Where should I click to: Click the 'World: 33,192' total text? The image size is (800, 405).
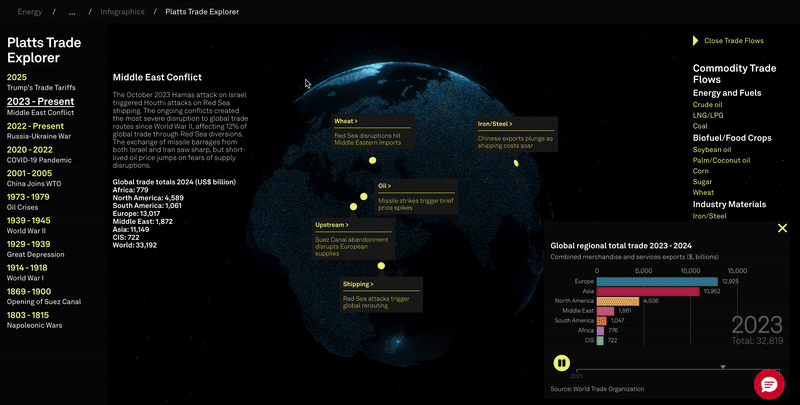[135, 245]
